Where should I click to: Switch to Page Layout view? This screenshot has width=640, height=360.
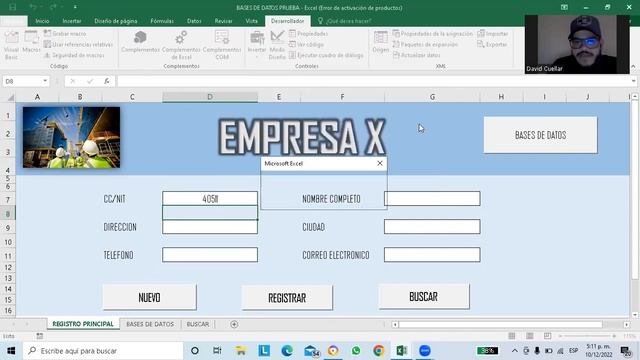(529, 336)
